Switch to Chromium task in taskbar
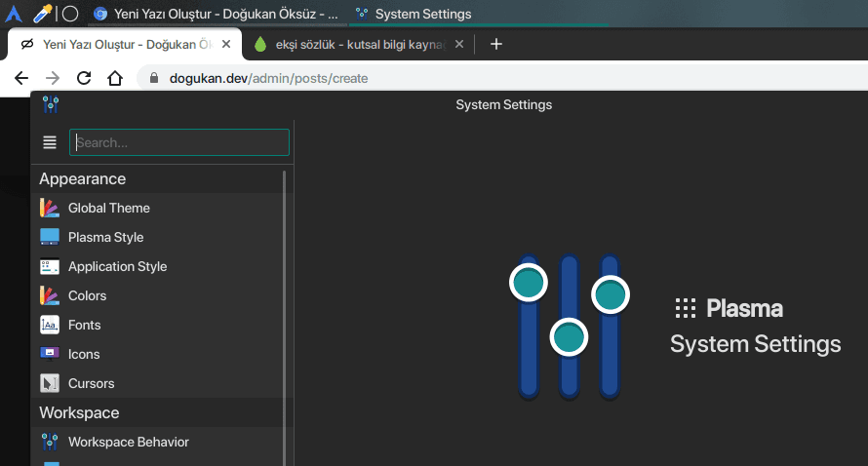The width and height of the screenshot is (868, 466). (x=216, y=14)
